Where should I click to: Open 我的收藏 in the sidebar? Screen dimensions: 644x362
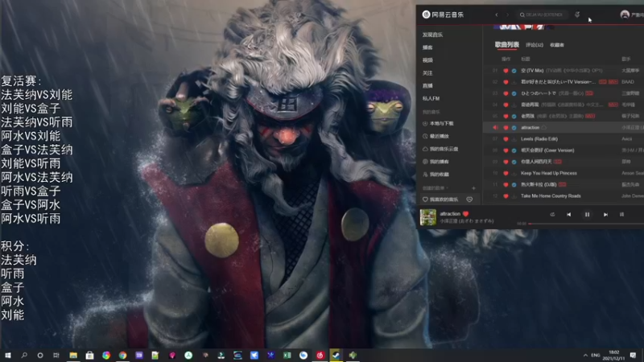[x=436, y=175]
